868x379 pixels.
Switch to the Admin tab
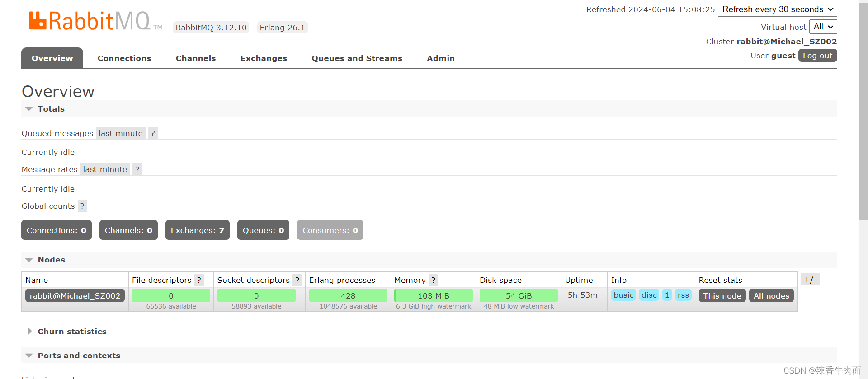pos(441,58)
